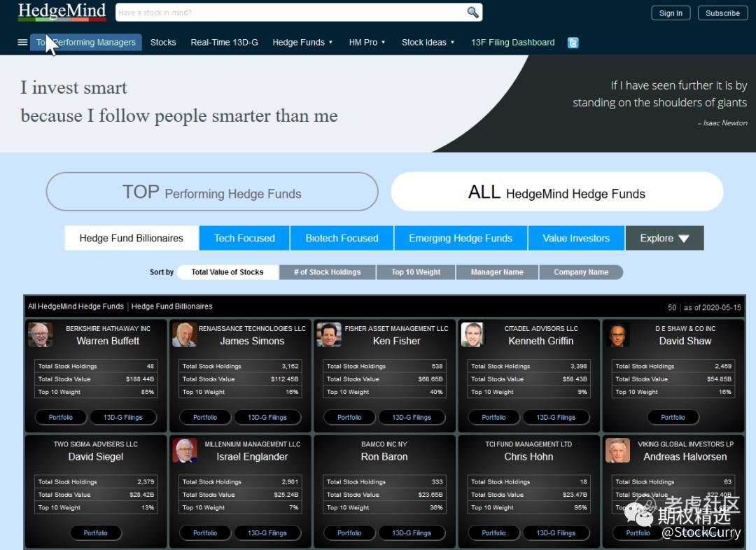The height and width of the screenshot is (550, 756).
Task: Click All HedgeMind Hedge Funds breadcrumb
Action: point(76,306)
